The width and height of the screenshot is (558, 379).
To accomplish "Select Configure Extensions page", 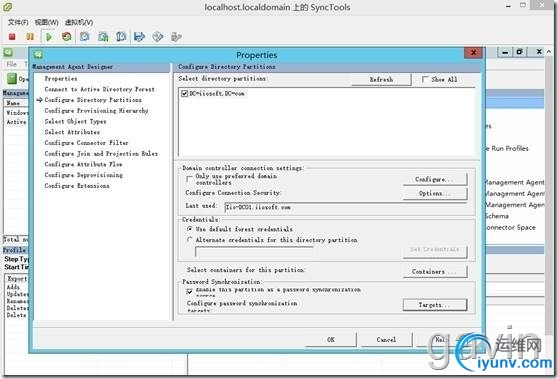I will 77,185.
